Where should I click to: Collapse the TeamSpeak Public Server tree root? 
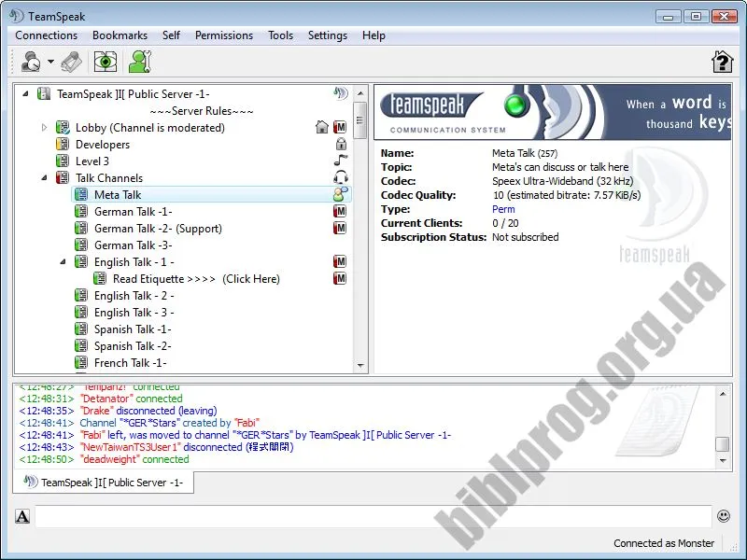tap(26, 94)
